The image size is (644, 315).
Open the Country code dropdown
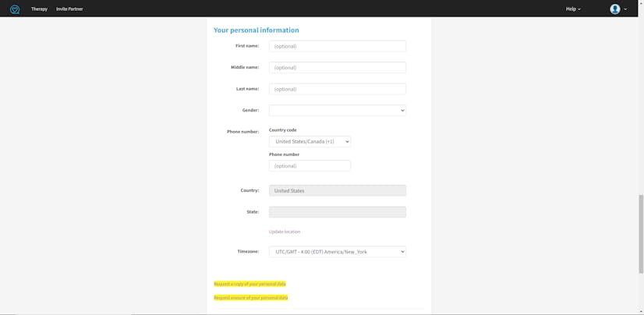(x=310, y=141)
